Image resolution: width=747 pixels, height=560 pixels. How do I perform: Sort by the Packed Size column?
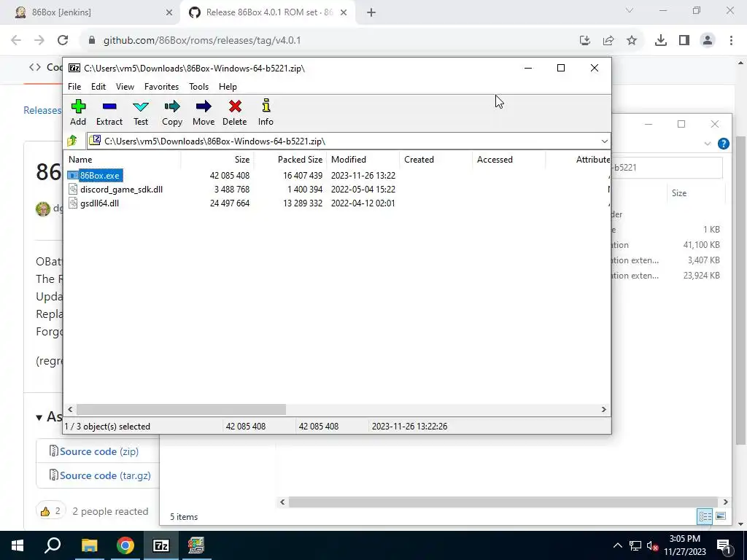290,160
